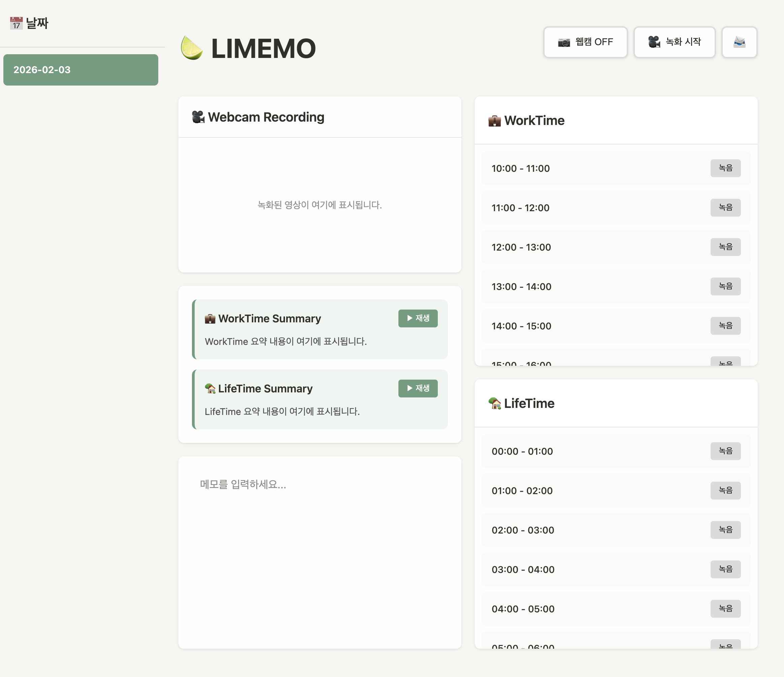Click the envelope mail icon button
The height and width of the screenshot is (677, 784).
pyautogui.click(x=739, y=42)
